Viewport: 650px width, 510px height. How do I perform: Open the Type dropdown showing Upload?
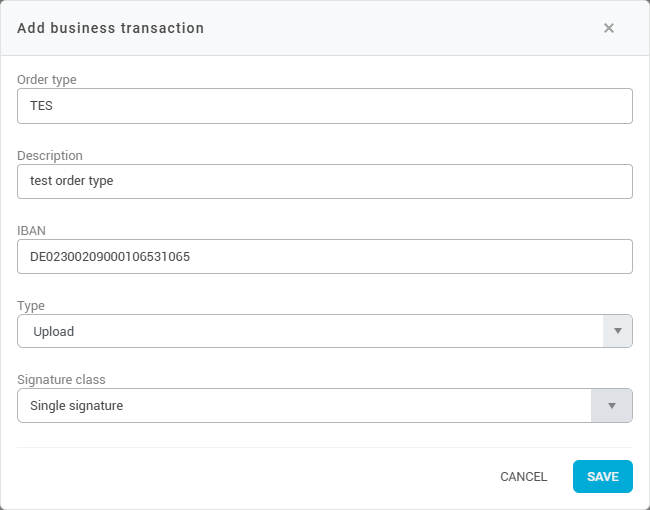pyautogui.click(x=310, y=331)
